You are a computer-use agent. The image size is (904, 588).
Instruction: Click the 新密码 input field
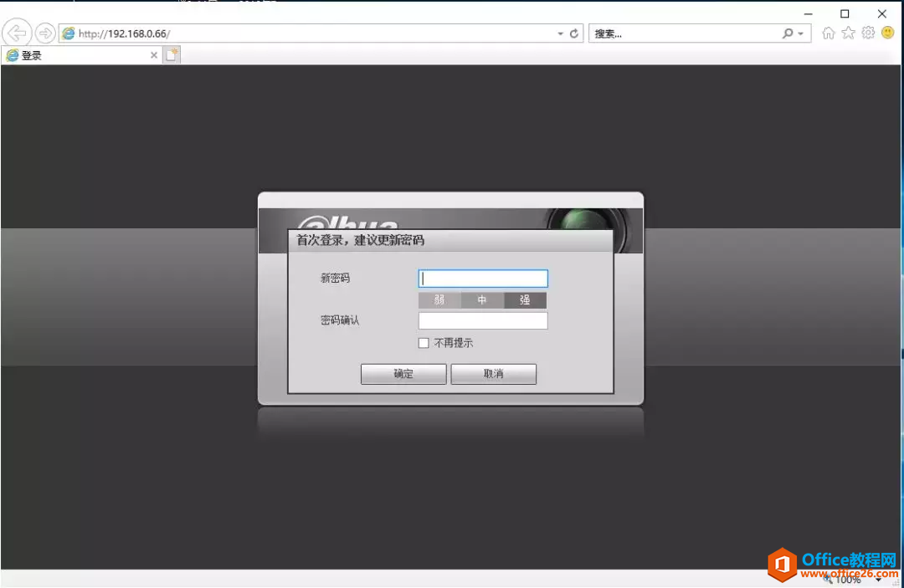483,279
